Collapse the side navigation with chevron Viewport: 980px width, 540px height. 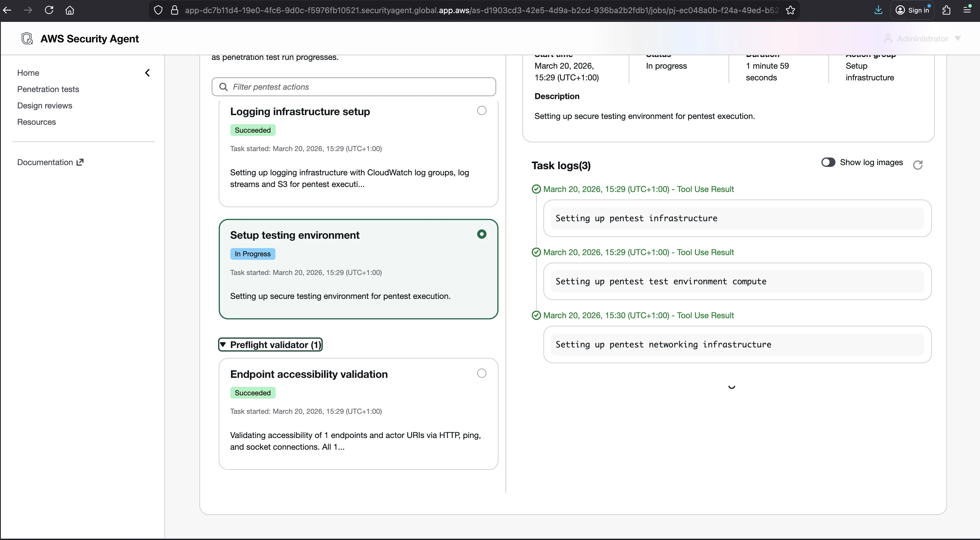tap(147, 73)
